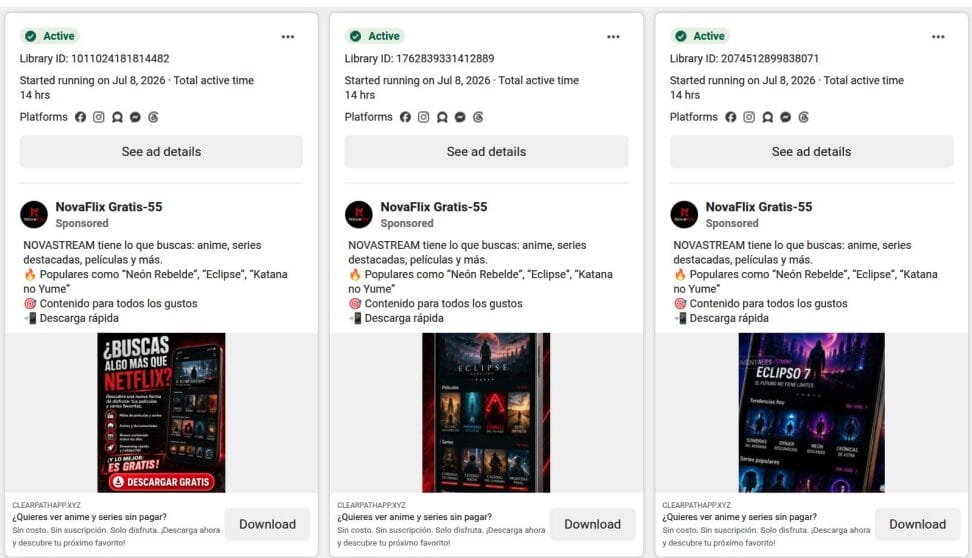
Task: Open the '¿Buscas algo más que Netflix?' ad image
Action: click(x=161, y=412)
